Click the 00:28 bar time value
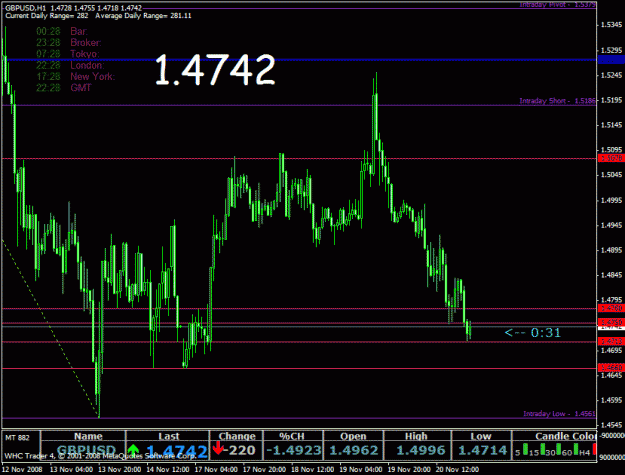This screenshot has height=475, width=625. point(48,31)
